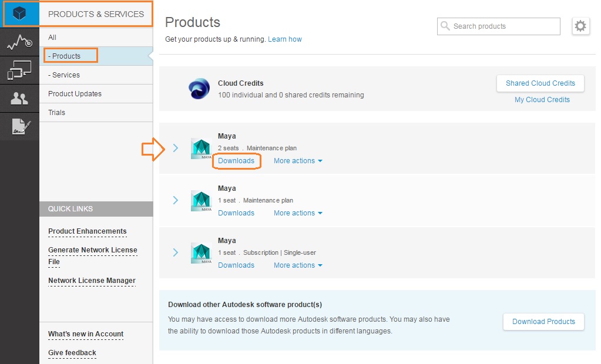Go to Product Updates menu item
601x364 pixels.
pyautogui.click(x=75, y=94)
